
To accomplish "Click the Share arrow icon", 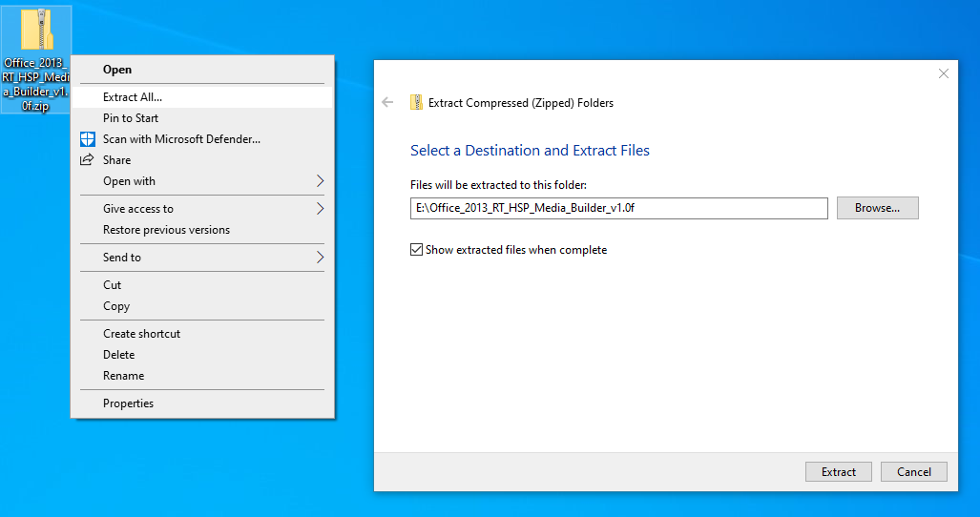I will (x=87, y=160).
